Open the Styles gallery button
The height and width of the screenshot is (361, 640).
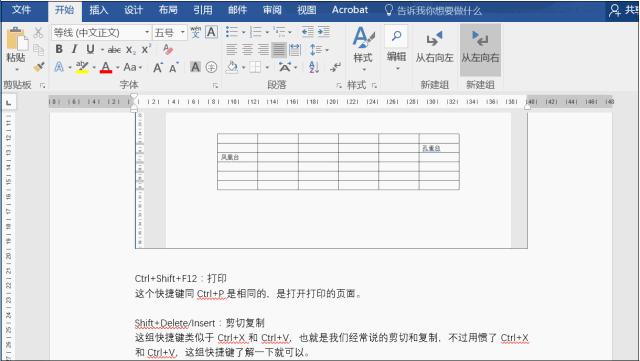pos(363,49)
